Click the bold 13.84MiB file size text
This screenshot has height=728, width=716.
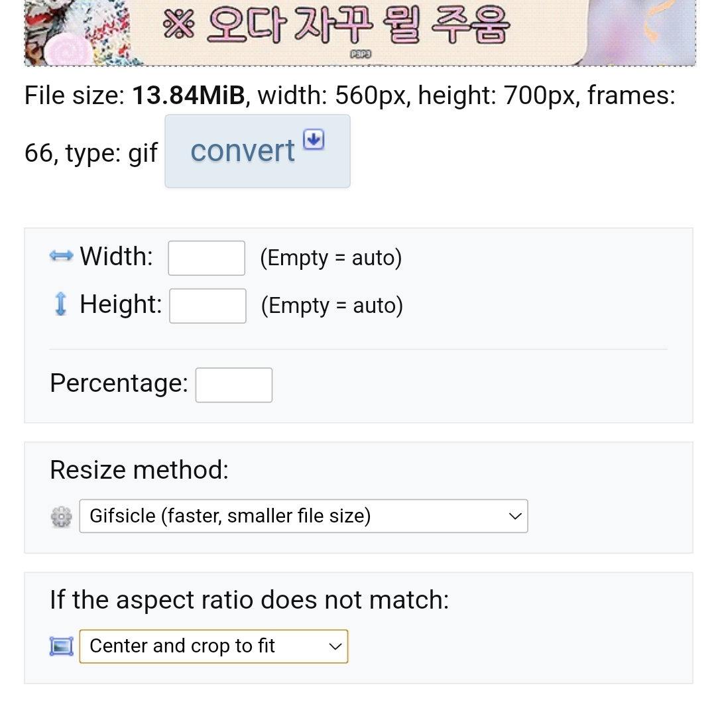point(188,95)
